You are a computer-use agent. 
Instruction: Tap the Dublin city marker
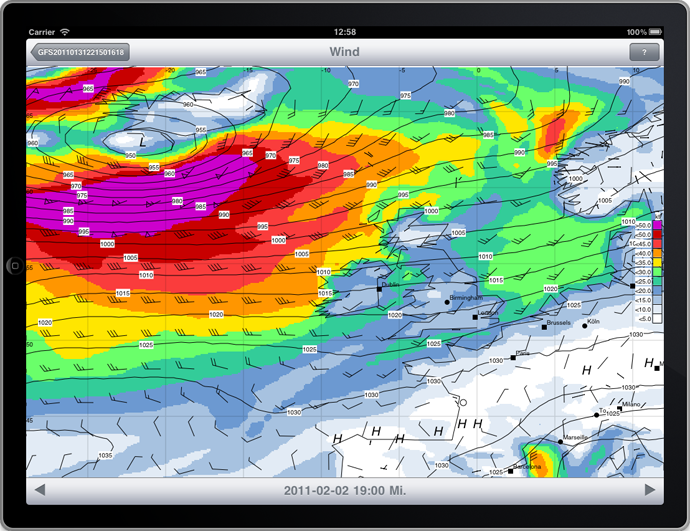pos(380,287)
